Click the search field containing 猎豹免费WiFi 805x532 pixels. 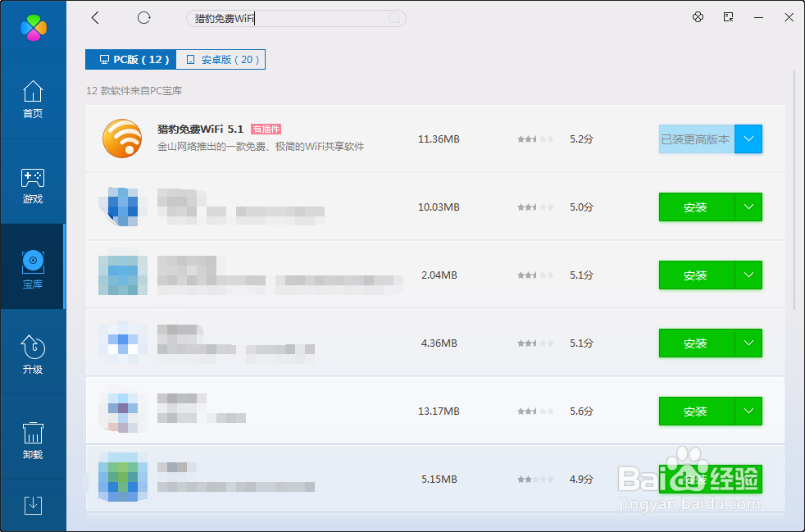coord(296,19)
